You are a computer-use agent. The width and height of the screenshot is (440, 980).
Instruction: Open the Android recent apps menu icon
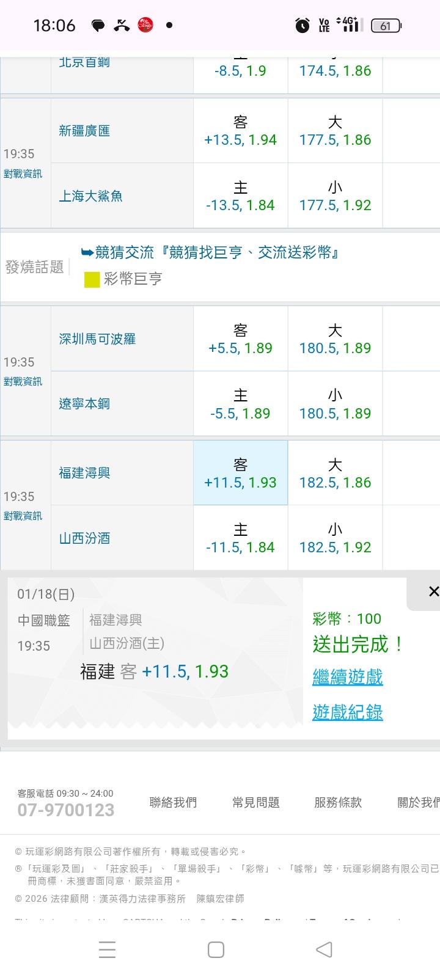click(107, 949)
